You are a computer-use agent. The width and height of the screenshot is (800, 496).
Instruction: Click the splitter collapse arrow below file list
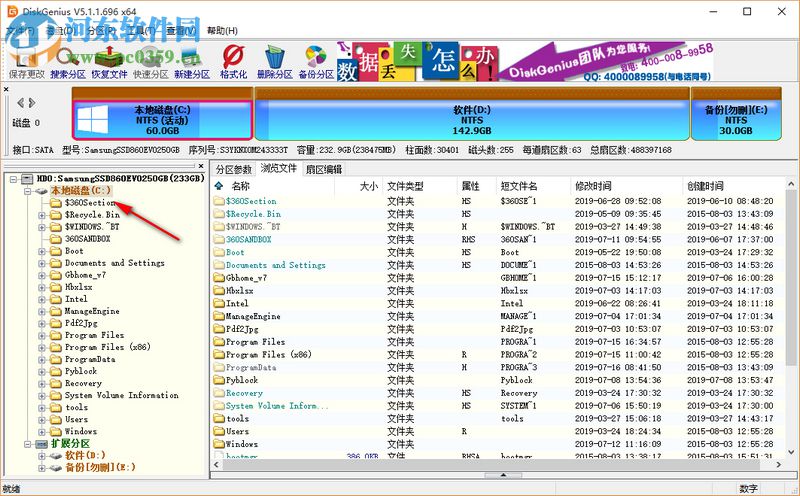pyautogui.click(x=503, y=475)
